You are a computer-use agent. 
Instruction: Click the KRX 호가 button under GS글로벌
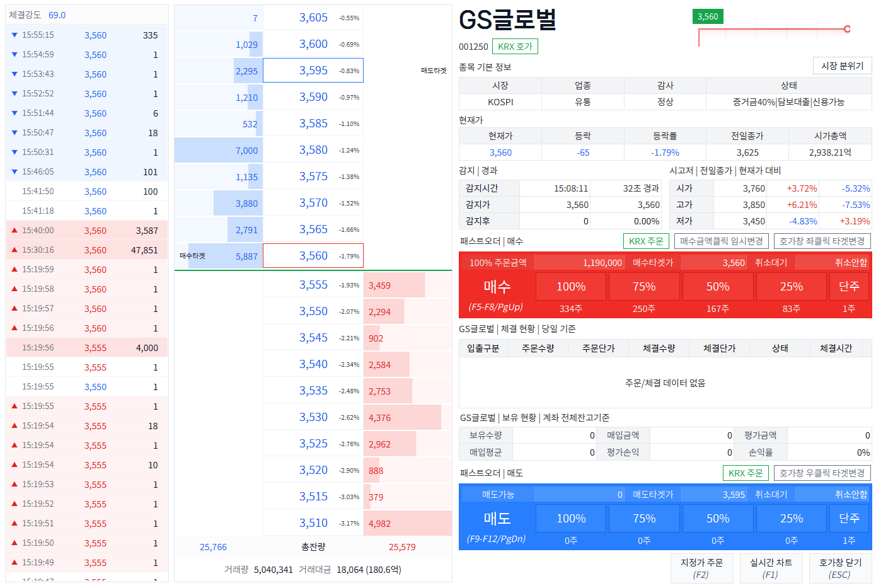(x=515, y=47)
